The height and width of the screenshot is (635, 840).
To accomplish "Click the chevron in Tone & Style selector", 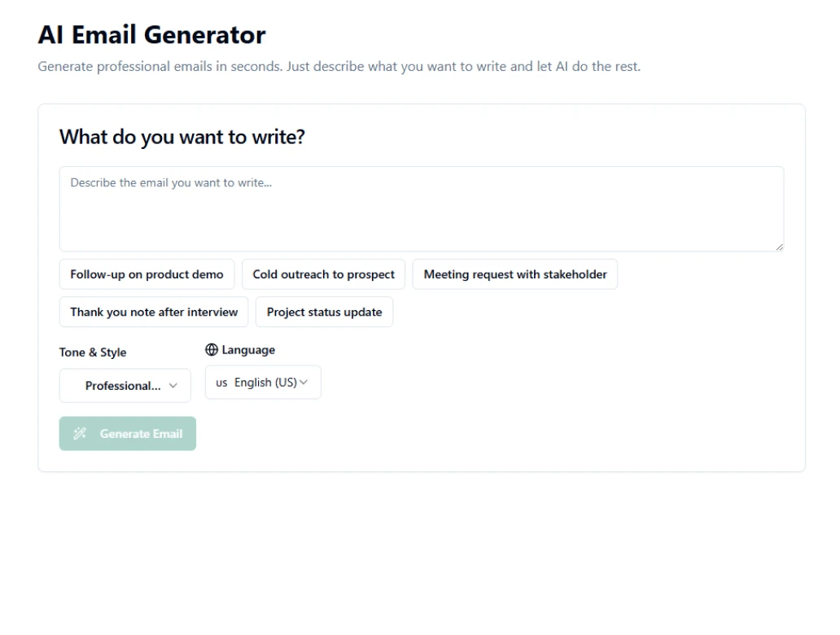I will (173, 386).
